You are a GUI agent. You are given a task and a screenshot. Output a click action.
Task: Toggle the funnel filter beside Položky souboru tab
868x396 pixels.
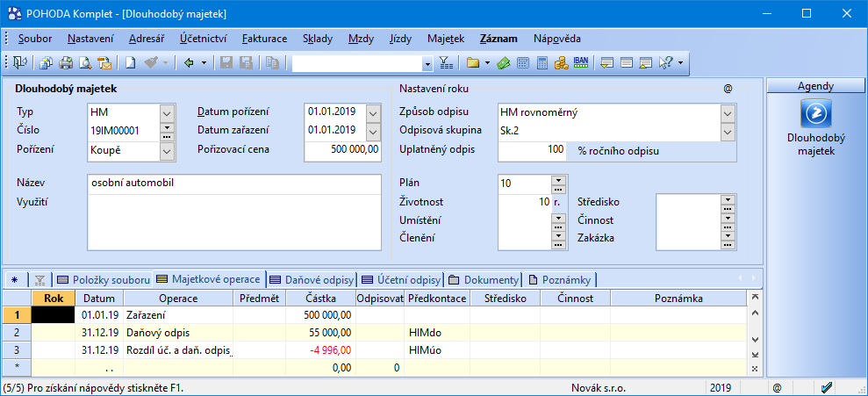point(39,280)
